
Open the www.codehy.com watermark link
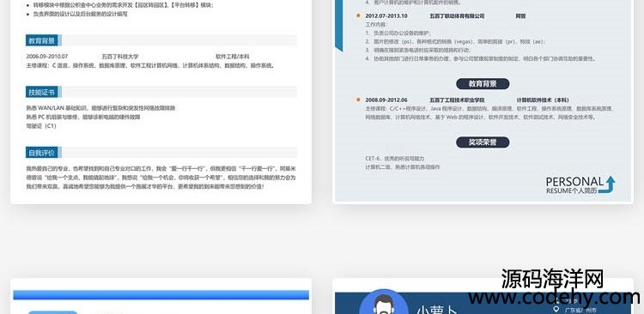pos(554,298)
